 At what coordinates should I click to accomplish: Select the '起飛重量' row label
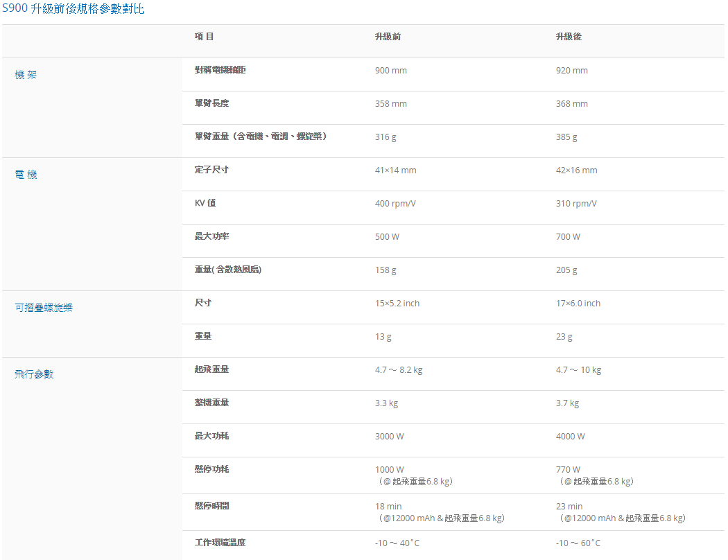211,369
